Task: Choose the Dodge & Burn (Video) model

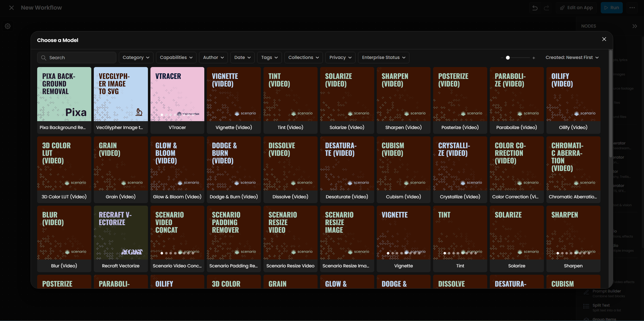Action: [x=234, y=170]
